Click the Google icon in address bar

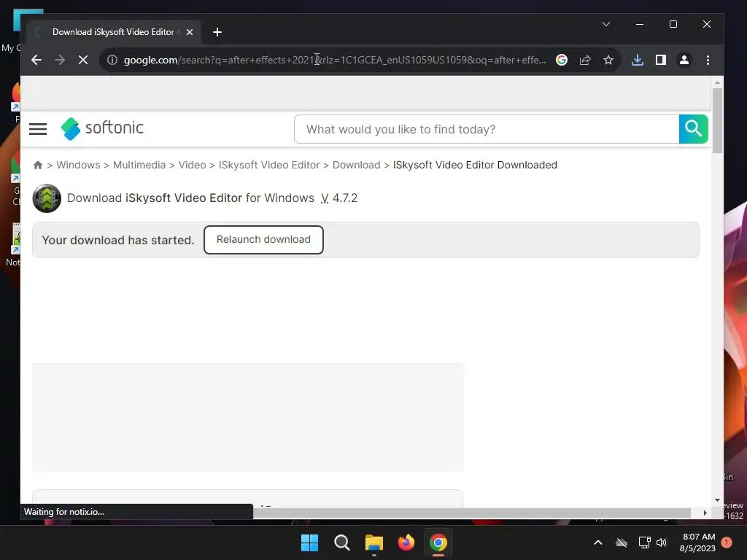[562, 60]
